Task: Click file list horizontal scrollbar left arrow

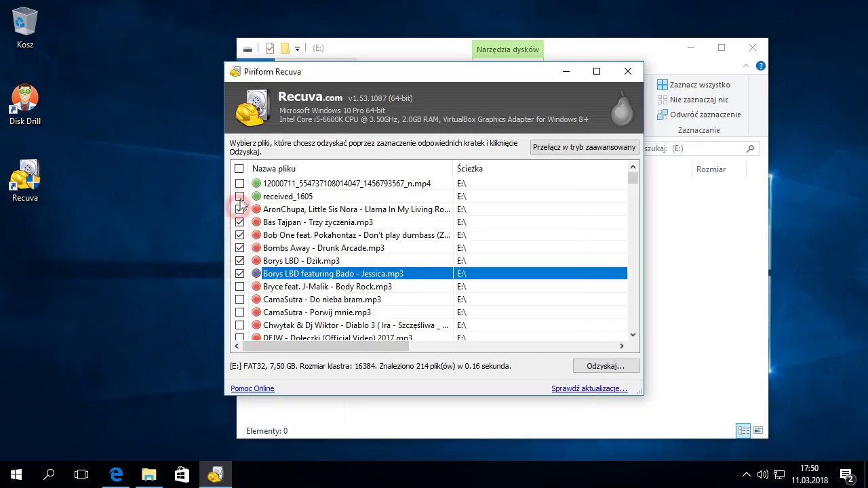Action: (x=237, y=346)
